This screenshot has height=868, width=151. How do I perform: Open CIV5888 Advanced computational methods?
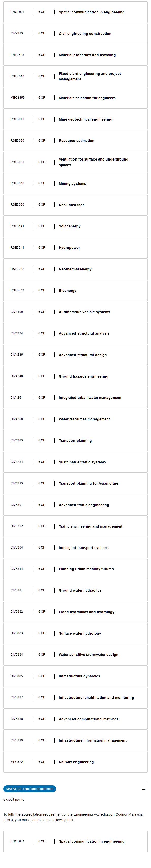(x=75, y=719)
